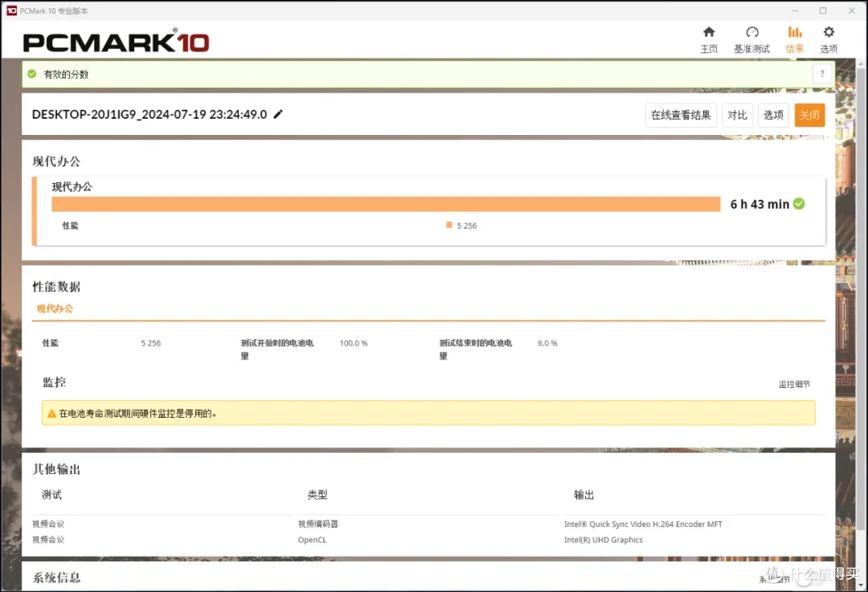Click the 选项 button beside 对比
Image resolution: width=868 pixels, height=592 pixels.
click(773, 115)
